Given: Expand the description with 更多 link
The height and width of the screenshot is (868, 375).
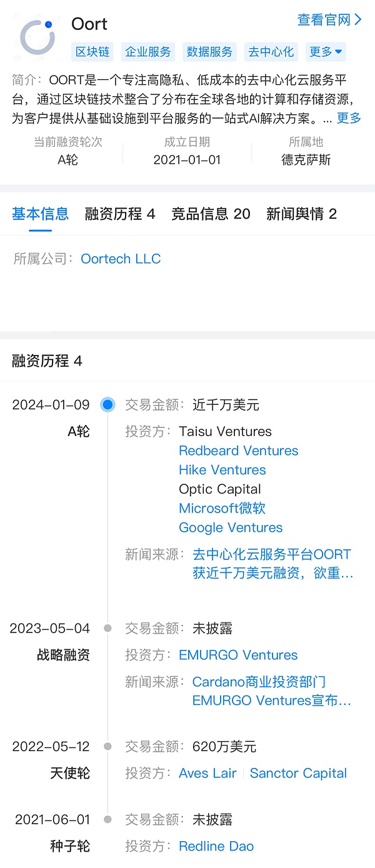Looking at the screenshot, I should coord(349,117).
